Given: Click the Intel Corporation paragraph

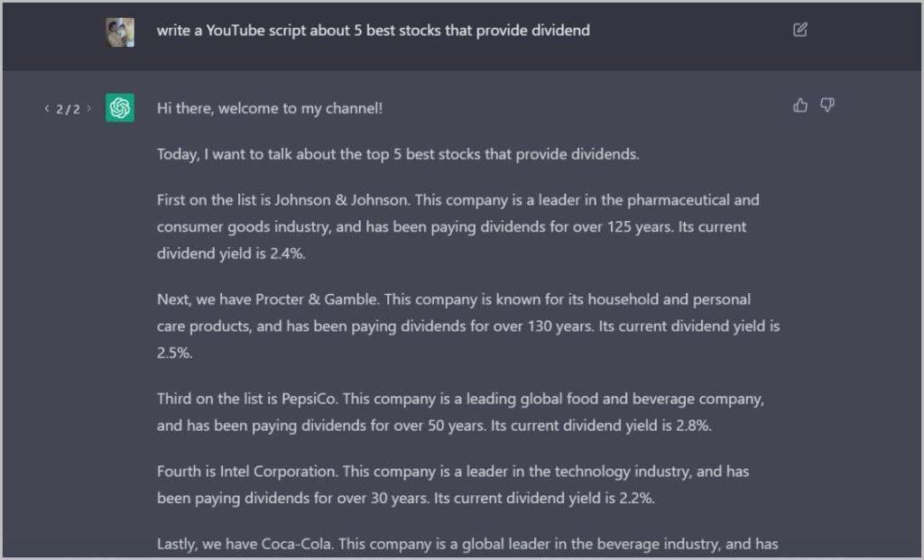Looking at the screenshot, I should click(x=453, y=484).
